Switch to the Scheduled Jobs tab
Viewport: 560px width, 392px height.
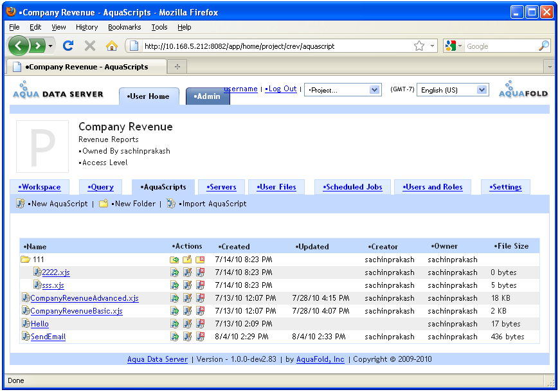click(352, 187)
